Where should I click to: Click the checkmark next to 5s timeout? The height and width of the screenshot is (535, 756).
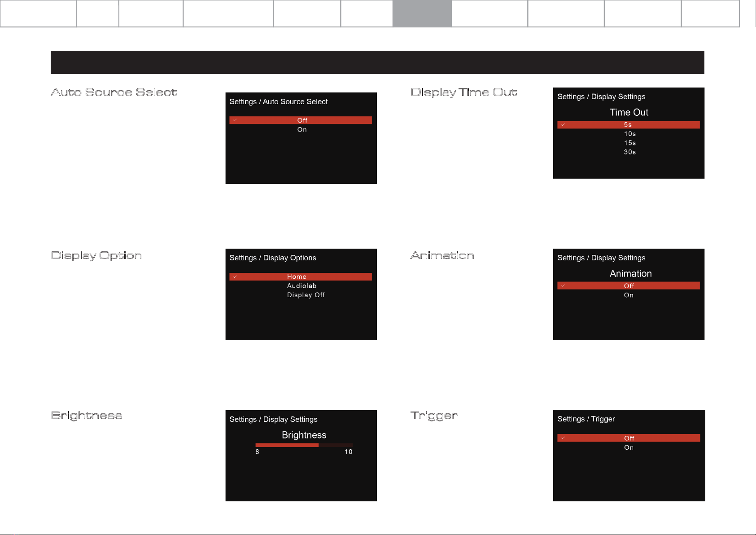coord(563,125)
